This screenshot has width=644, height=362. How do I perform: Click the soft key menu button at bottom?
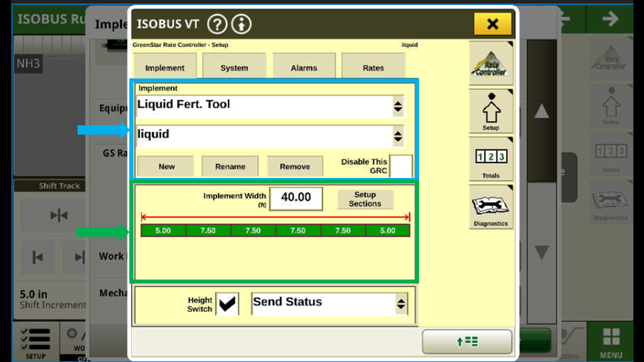(467, 342)
